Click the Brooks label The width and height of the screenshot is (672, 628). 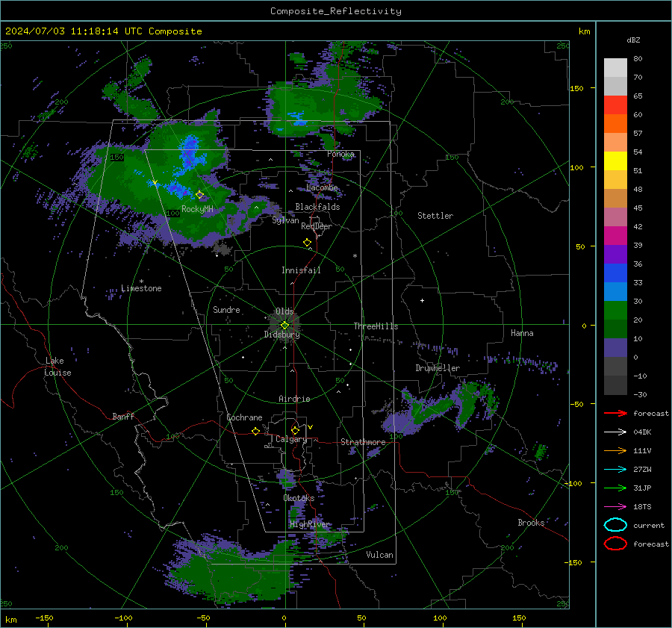[x=531, y=523]
